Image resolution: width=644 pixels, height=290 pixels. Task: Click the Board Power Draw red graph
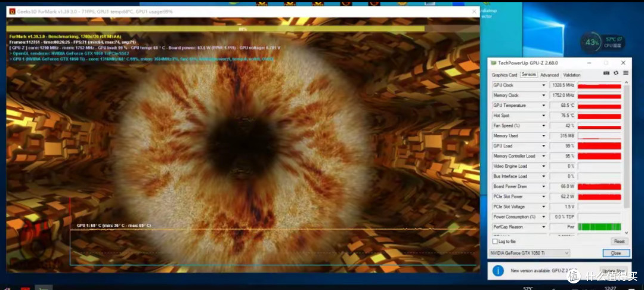coord(599,187)
